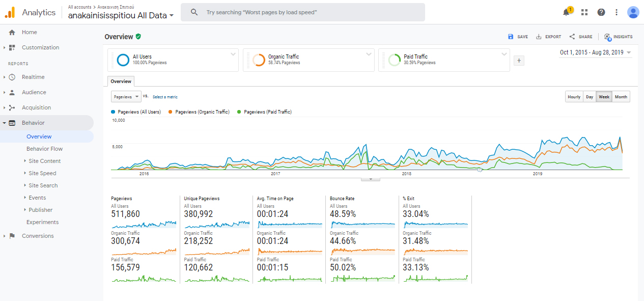Screen dimensions: 644x301
Task: Switch the chart granularity to Month
Action: (x=621, y=96)
